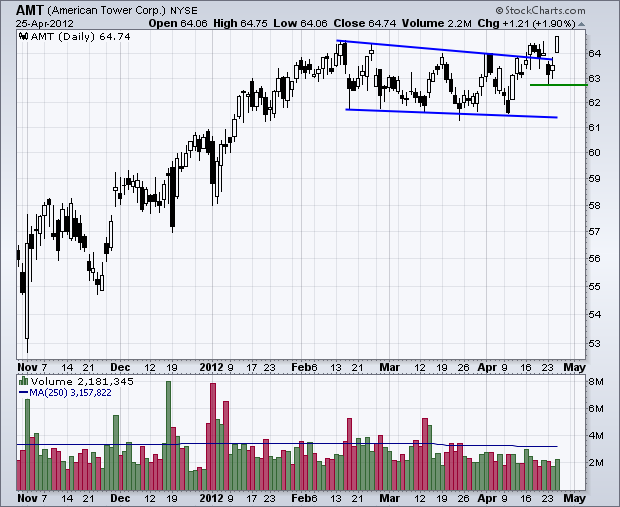Click the 64 price axis label
The height and width of the screenshot is (507, 620).
pyautogui.click(x=594, y=53)
